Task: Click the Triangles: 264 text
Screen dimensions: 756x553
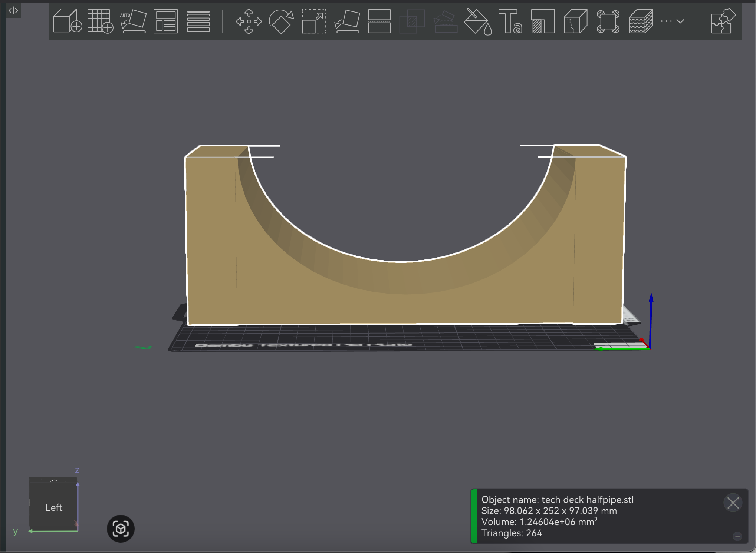Action: pyautogui.click(x=512, y=533)
